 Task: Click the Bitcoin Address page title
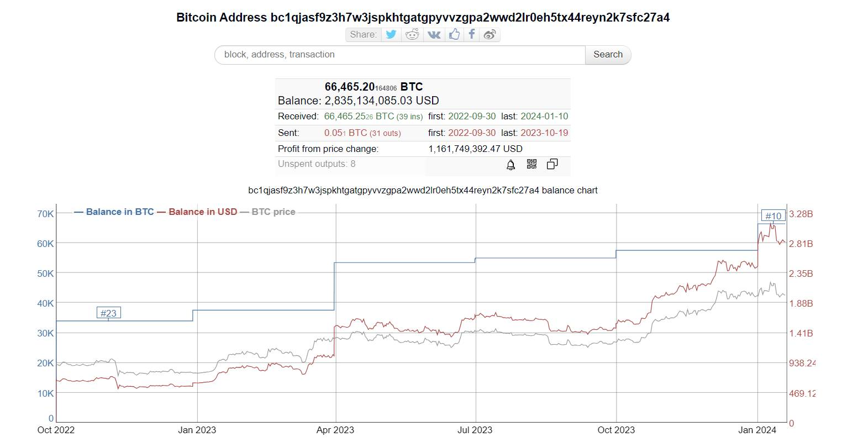pos(423,17)
